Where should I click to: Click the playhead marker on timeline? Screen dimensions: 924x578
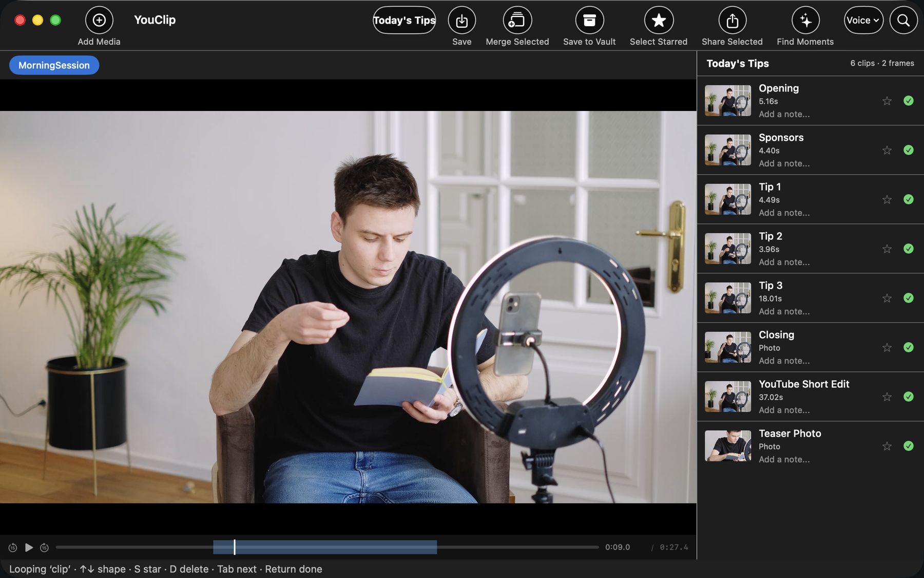[x=235, y=547]
